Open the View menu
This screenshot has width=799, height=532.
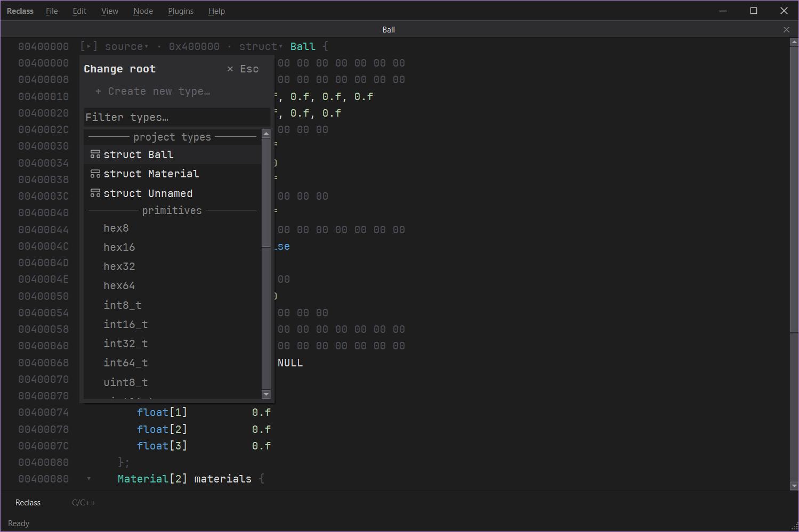pyautogui.click(x=110, y=11)
